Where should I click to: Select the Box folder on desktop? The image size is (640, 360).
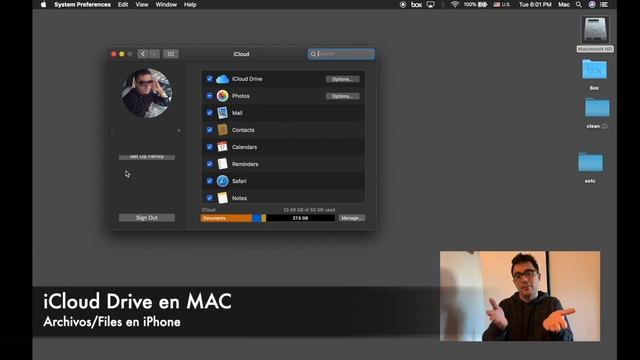(x=594, y=70)
